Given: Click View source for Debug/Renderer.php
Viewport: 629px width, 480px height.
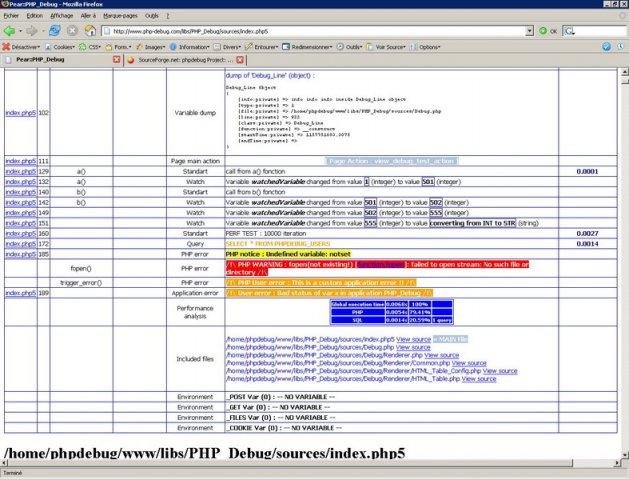Looking at the screenshot, I should pos(442,355).
